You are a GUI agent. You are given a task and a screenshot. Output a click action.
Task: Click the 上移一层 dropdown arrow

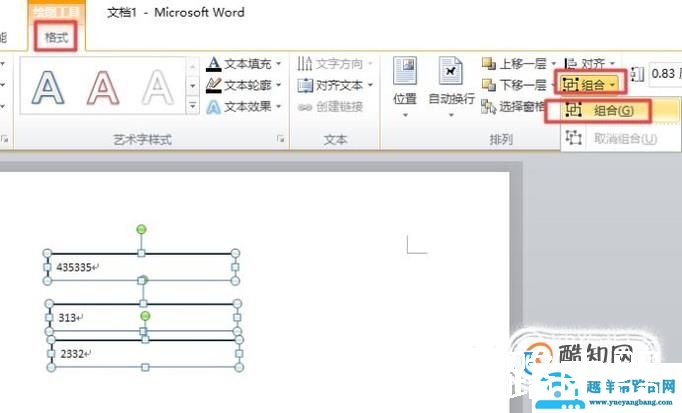554,64
